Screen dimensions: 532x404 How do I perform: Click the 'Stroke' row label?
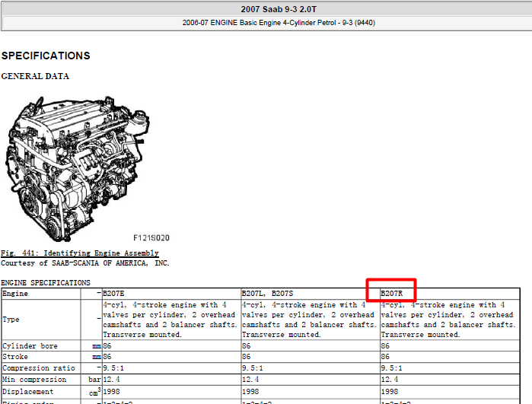coord(15,357)
